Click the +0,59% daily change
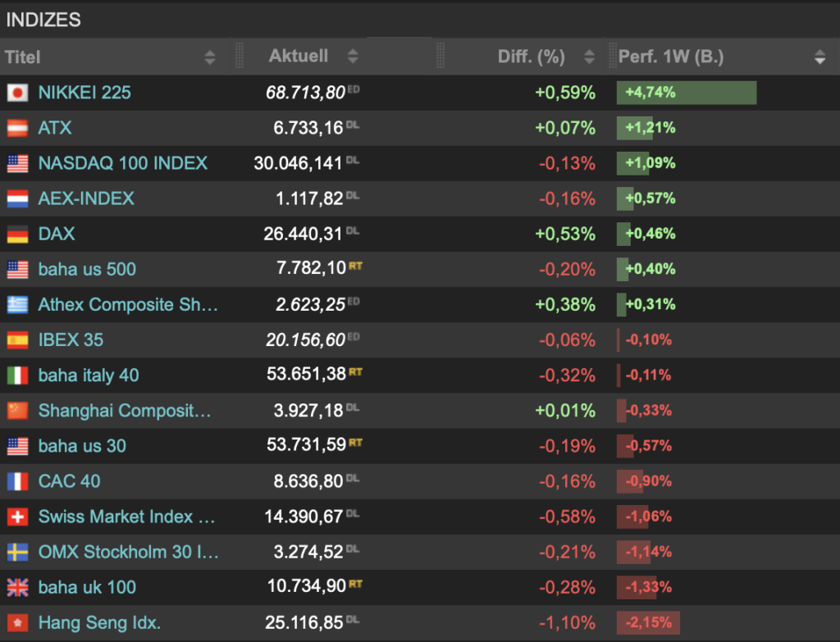 coord(565,93)
